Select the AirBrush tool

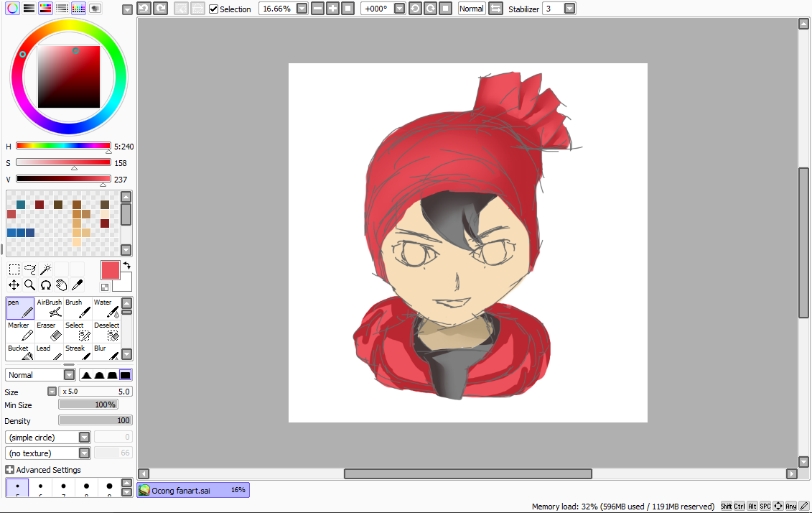[x=47, y=308]
